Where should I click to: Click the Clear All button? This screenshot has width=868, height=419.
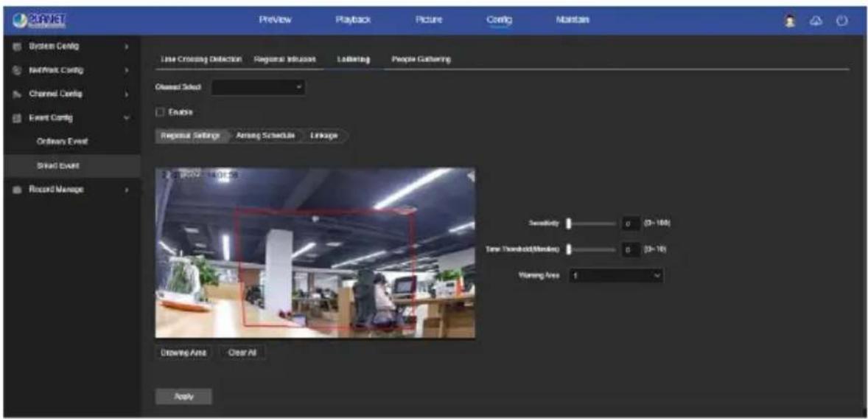[242, 353]
